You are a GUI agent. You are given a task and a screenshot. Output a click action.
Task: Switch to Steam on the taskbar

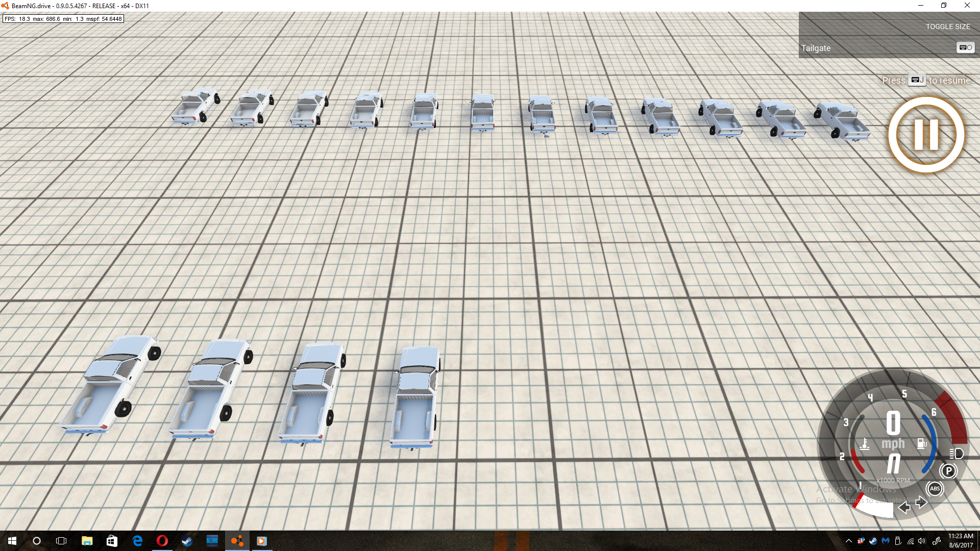point(187,541)
